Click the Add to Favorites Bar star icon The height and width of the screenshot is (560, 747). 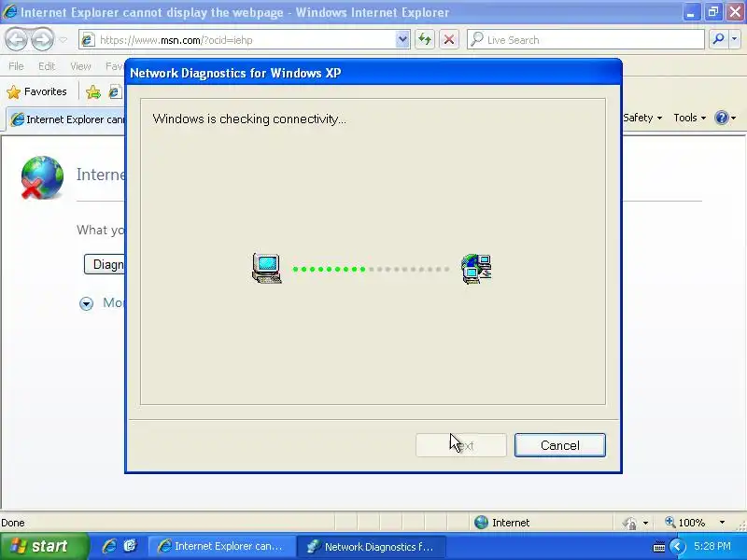point(93,91)
